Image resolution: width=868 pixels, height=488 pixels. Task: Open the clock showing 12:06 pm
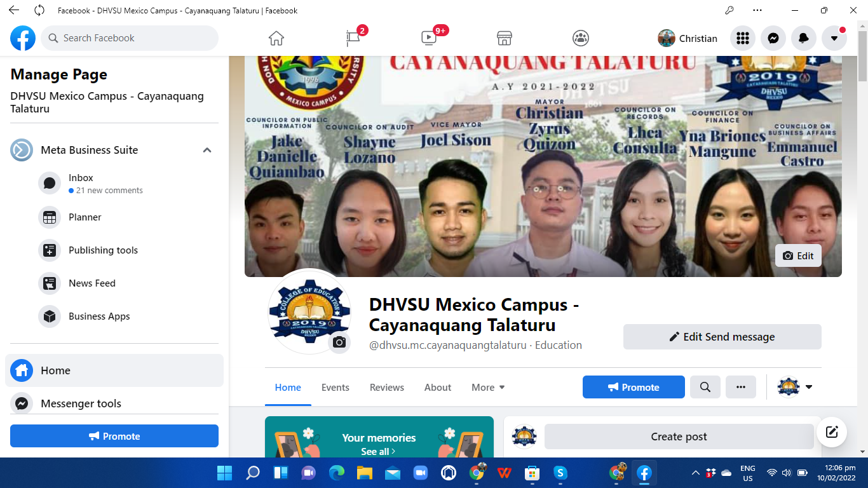point(837,473)
